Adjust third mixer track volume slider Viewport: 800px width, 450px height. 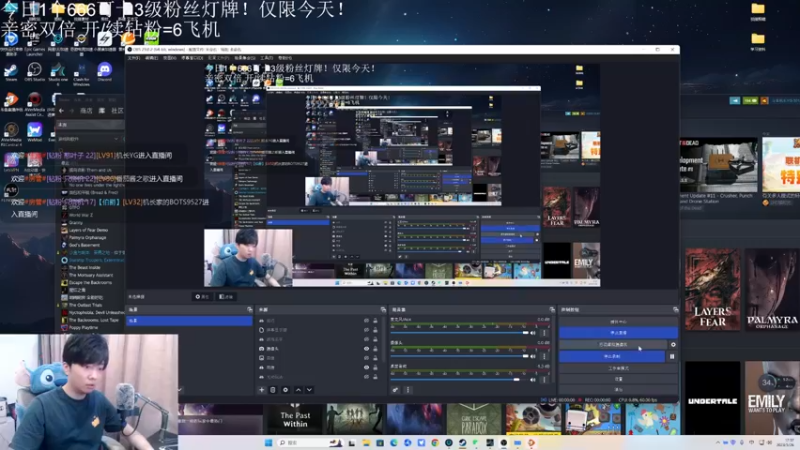459,380
